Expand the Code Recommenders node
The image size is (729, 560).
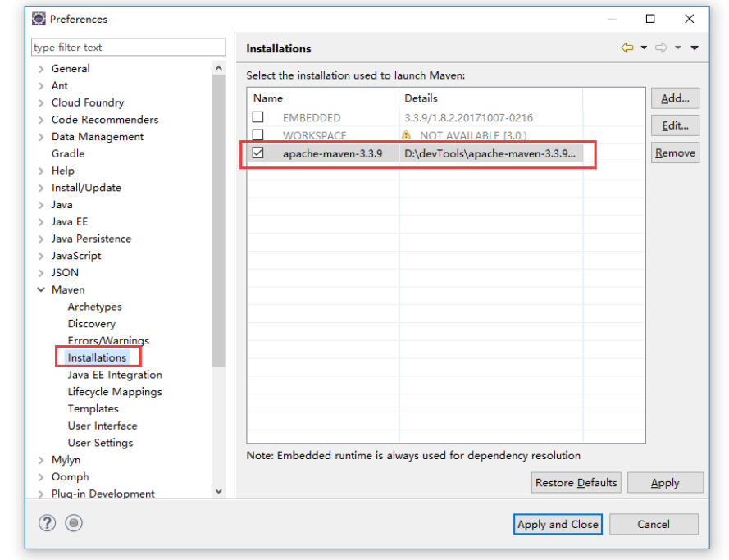tap(41, 120)
